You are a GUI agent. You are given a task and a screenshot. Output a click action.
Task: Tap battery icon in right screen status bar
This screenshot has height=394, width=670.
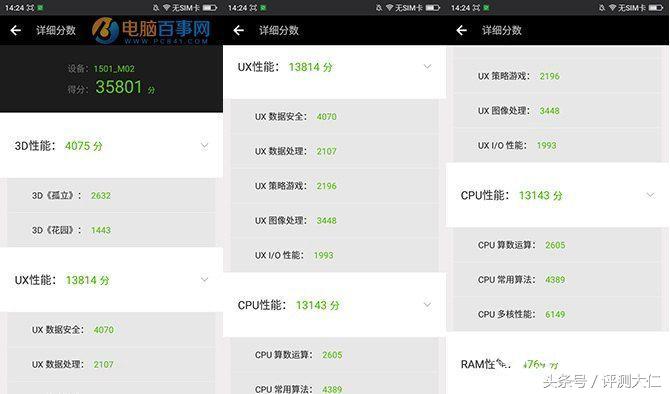(x=656, y=8)
